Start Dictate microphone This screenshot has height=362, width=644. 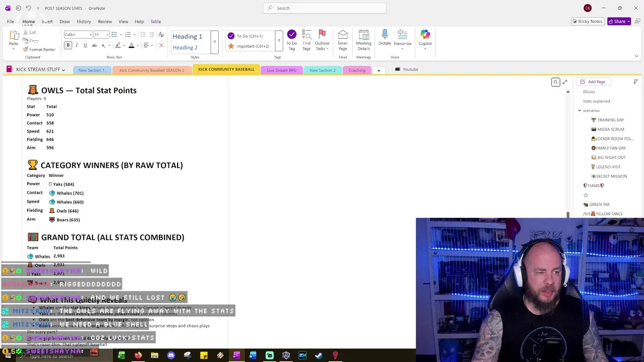pyautogui.click(x=384, y=38)
